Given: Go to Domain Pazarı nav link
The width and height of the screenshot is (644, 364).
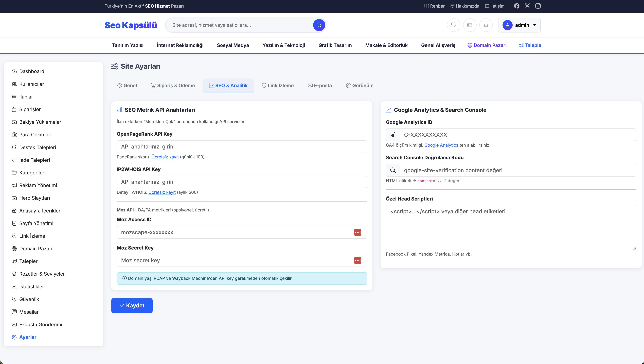Looking at the screenshot, I should tap(487, 45).
